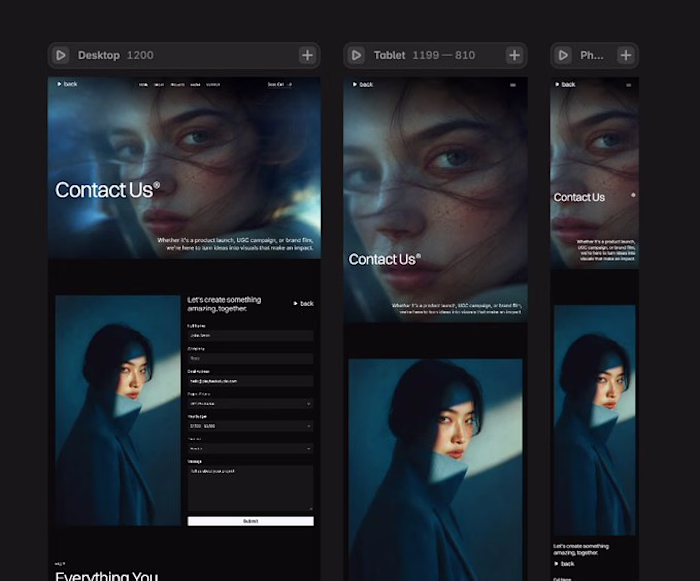
Task: Select the Desktop hero face image
Action: click(184, 168)
